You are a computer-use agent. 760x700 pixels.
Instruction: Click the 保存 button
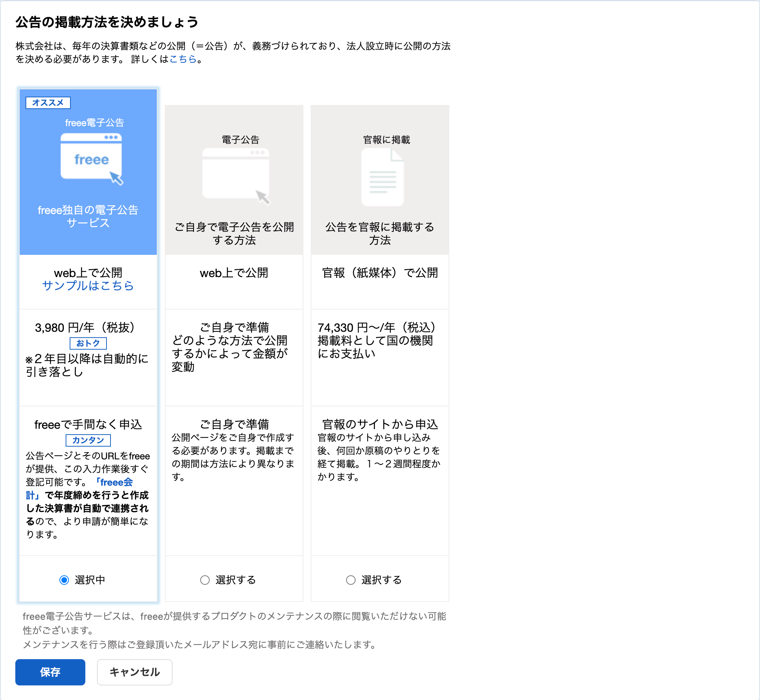(50, 672)
